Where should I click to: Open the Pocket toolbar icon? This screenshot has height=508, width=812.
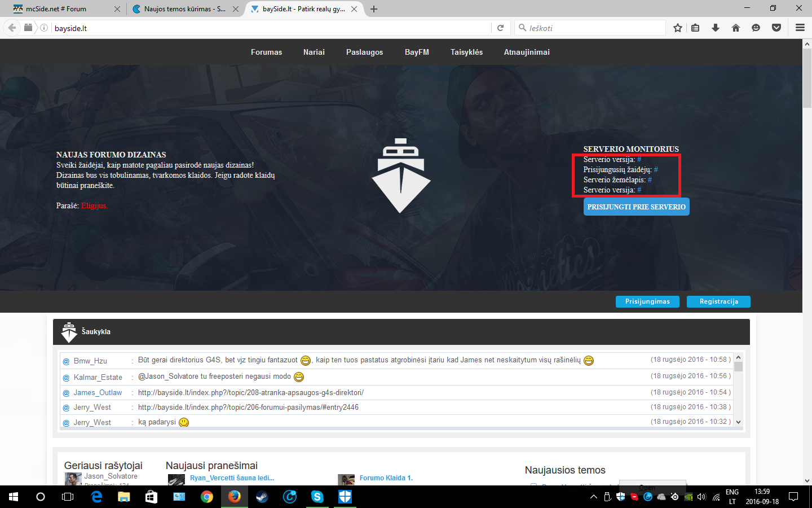click(776, 28)
